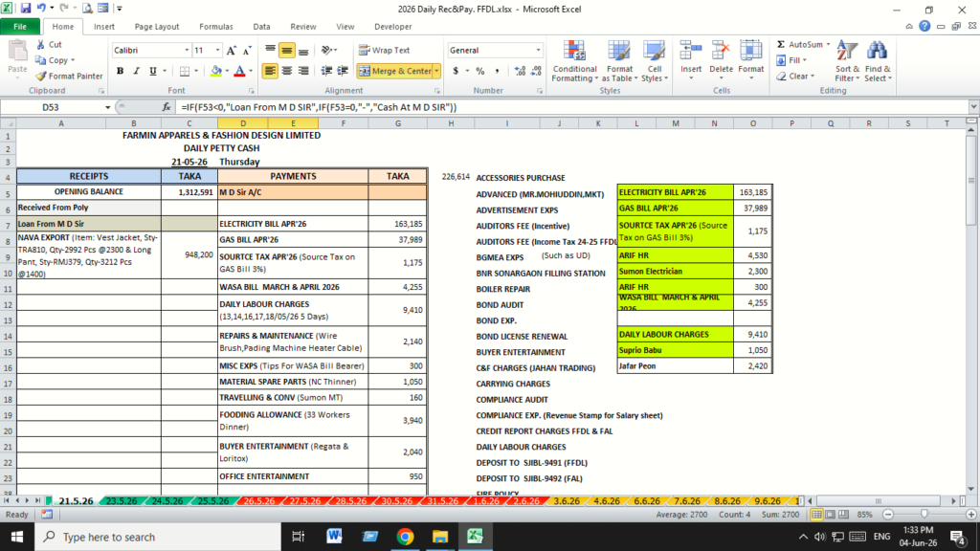Decrease font size with Shrink Font
Screen dimensions: 980x551
247,51
